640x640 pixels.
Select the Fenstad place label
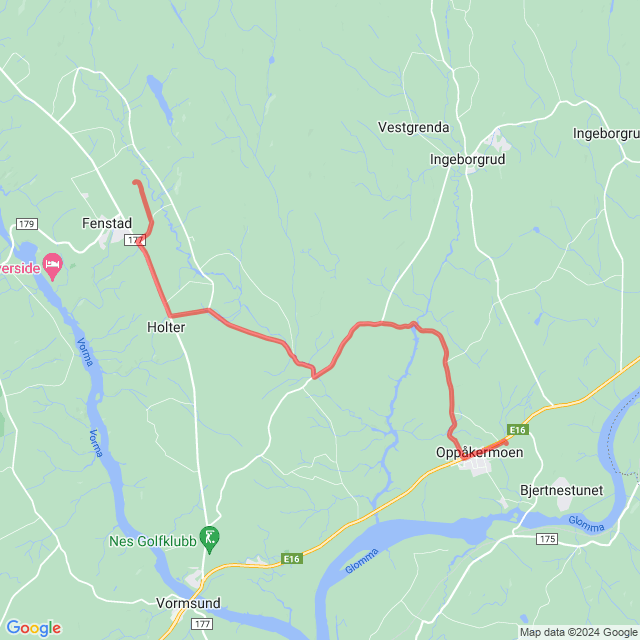107,223
